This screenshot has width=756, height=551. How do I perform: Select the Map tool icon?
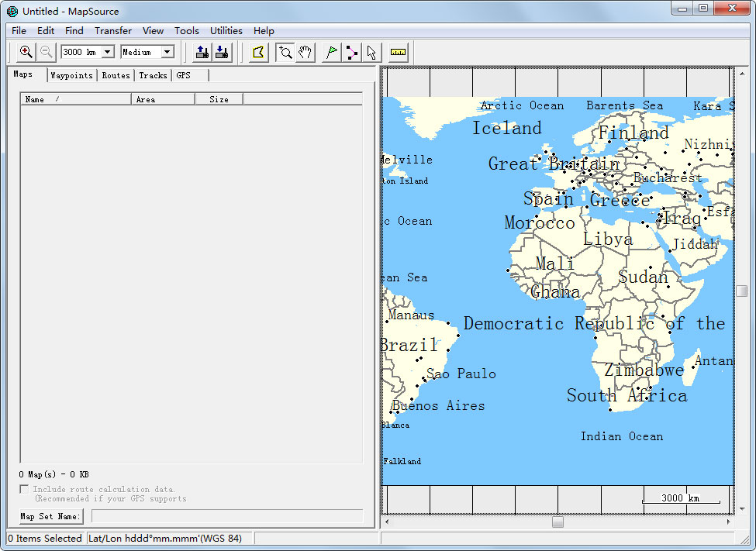258,52
